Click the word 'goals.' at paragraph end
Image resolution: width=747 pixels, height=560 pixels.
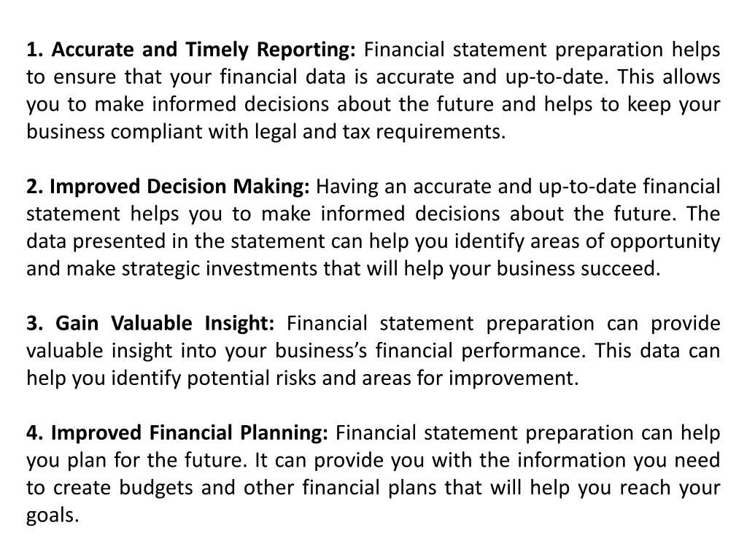(53, 516)
